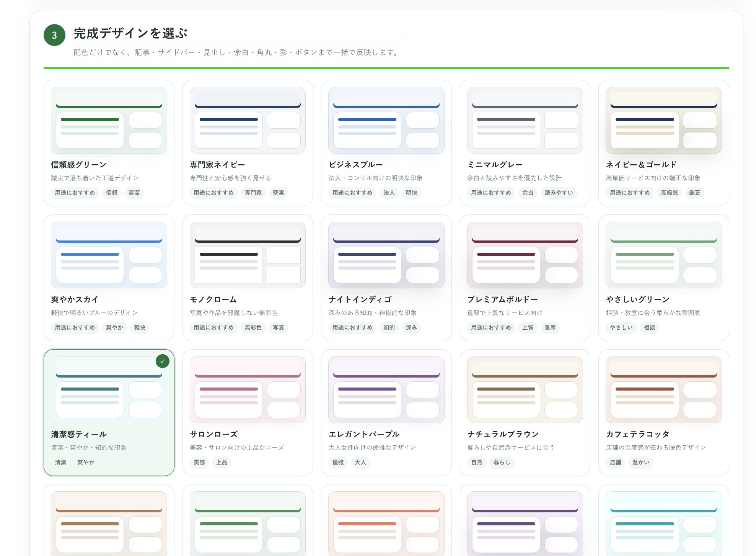Select the ナチュラルブラウン design thumbnail
The height and width of the screenshot is (556, 756).
click(525, 390)
